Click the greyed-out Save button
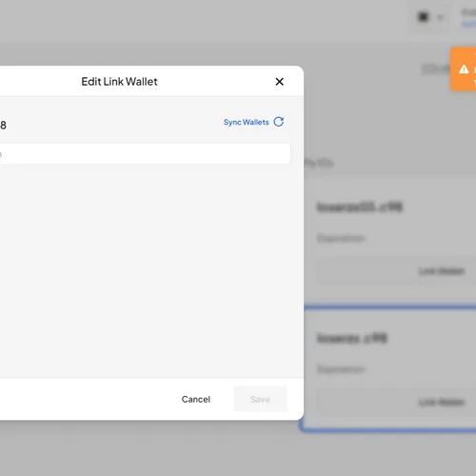Image resolution: width=476 pixels, height=476 pixels. (x=260, y=399)
